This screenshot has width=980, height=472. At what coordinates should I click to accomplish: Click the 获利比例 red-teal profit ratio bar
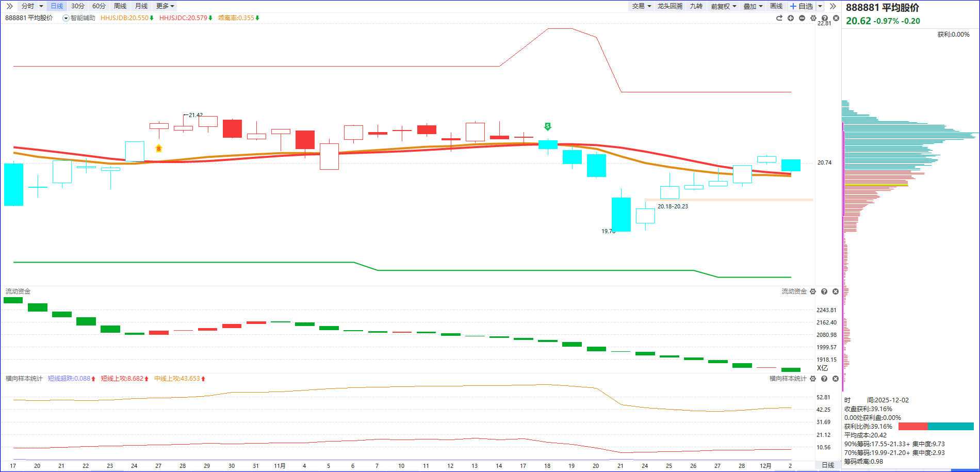[x=936, y=427]
